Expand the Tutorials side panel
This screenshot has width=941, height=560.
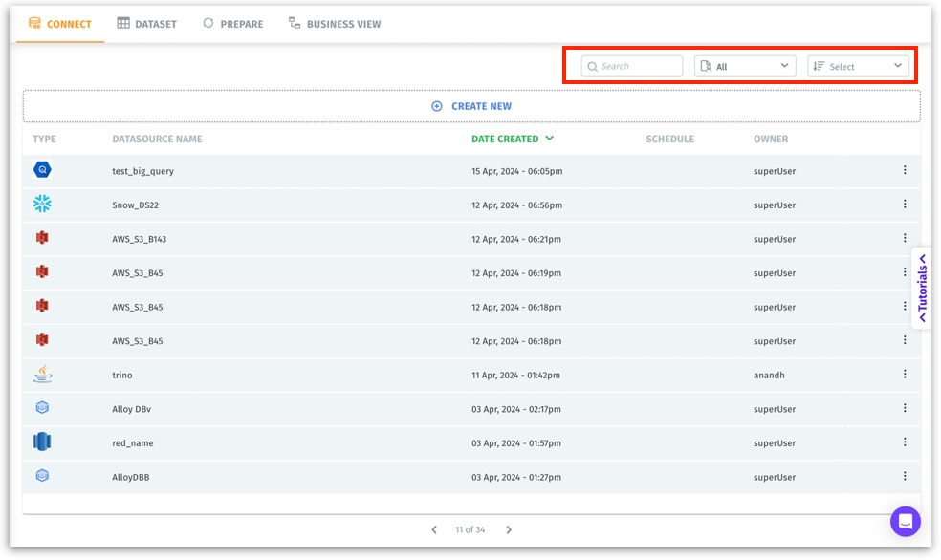click(922, 288)
